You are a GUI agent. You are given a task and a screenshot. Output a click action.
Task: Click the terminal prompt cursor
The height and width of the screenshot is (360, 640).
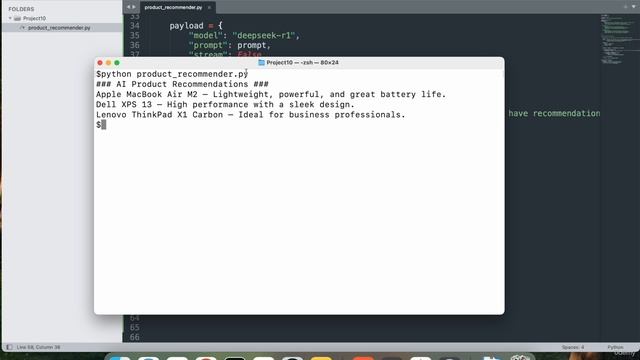click(x=104, y=125)
